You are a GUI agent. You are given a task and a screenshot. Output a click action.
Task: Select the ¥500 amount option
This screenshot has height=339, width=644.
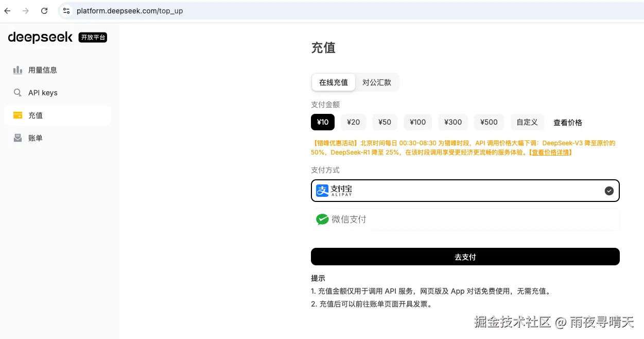[489, 122]
